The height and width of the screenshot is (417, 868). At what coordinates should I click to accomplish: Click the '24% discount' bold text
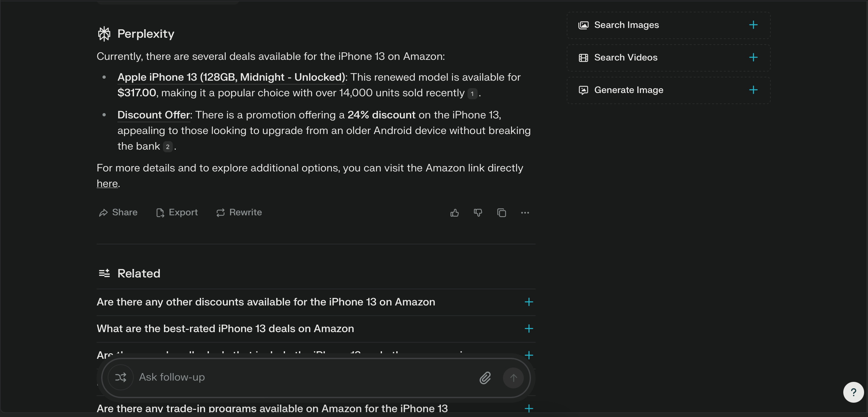coord(381,115)
